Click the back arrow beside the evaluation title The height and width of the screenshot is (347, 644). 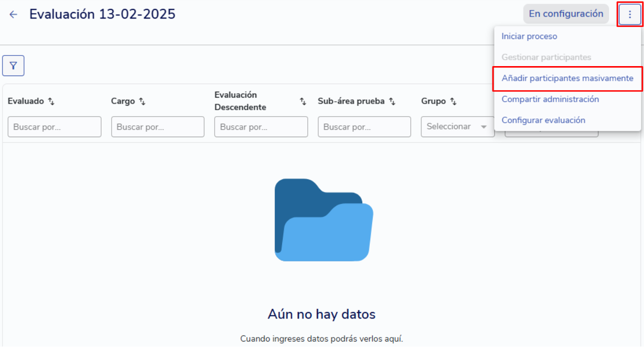tap(14, 15)
